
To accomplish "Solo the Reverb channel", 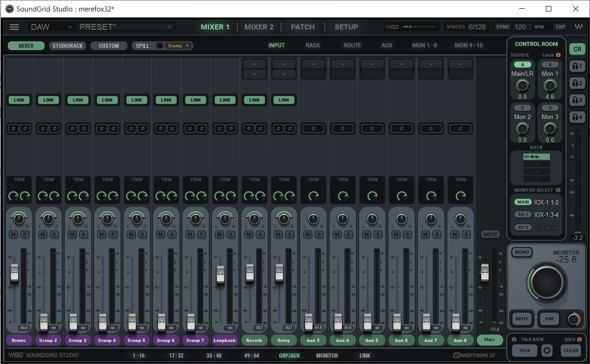I will point(260,235).
